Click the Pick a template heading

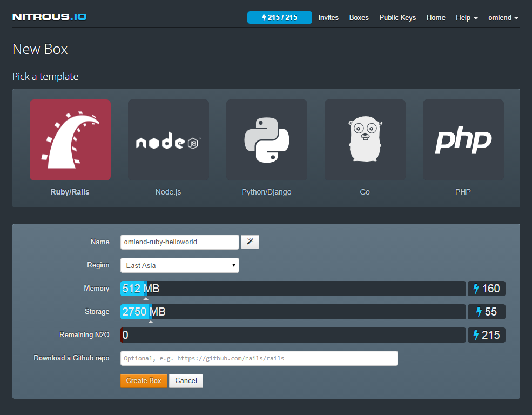(45, 77)
